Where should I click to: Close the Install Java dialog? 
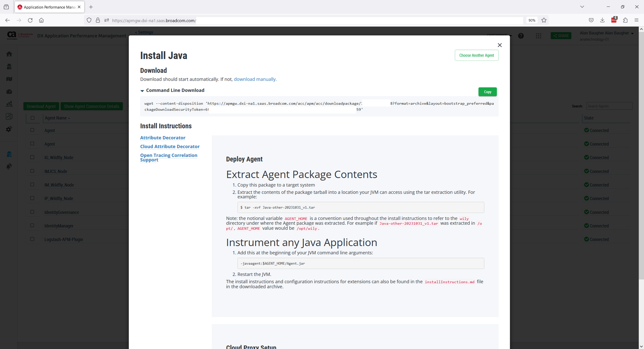click(499, 45)
